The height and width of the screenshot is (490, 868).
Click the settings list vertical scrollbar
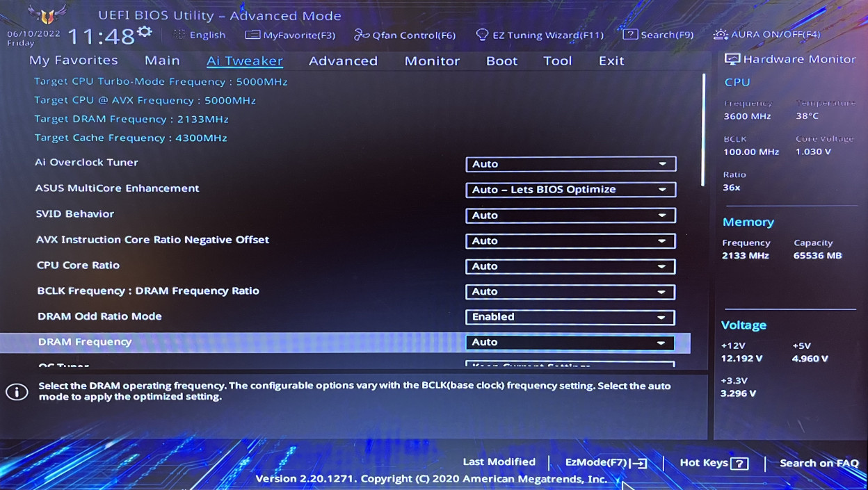coord(704,129)
